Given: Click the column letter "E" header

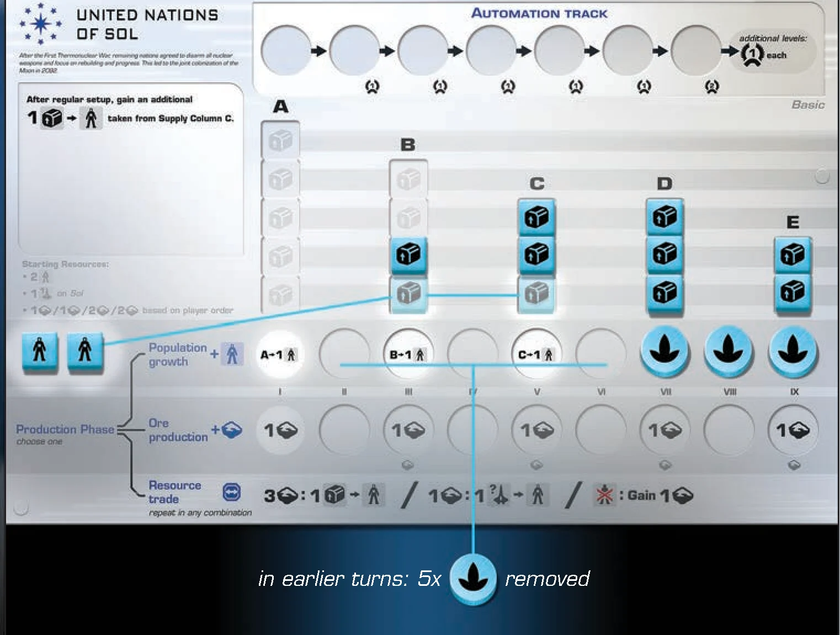Looking at the screenshot, I should (x=793, y=222).
